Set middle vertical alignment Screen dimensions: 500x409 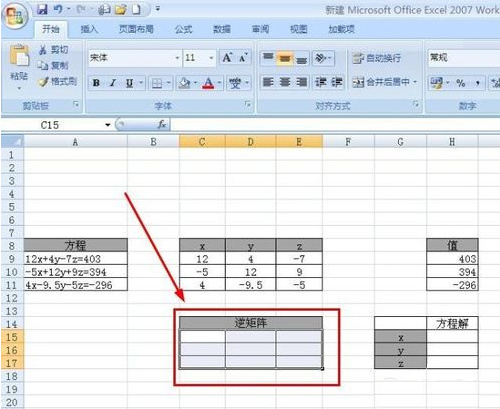[x=285, y=58]
